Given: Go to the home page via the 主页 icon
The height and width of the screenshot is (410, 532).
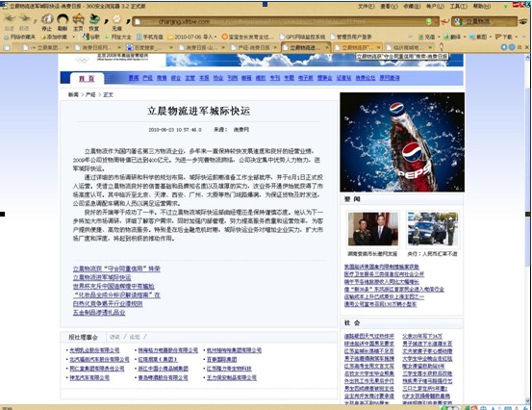Looking at the screenshot, I should click(78, 19).
